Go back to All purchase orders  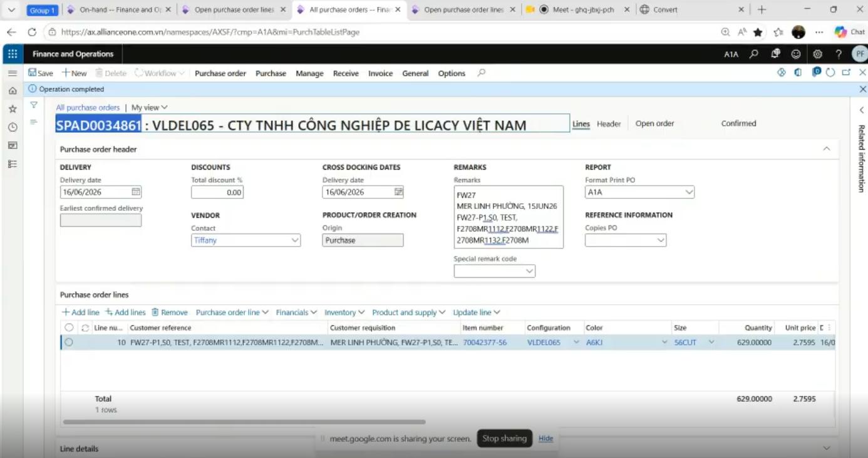[x=88, y=108]
